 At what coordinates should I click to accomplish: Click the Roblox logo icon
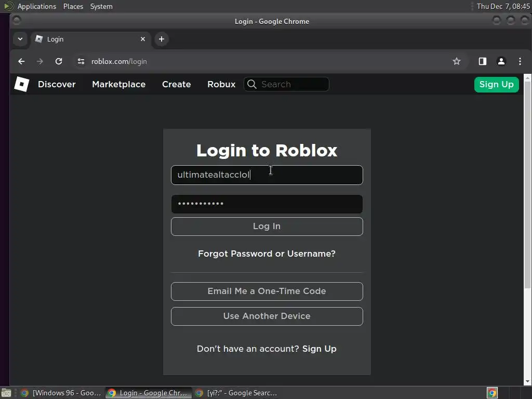tap(22, 84)
